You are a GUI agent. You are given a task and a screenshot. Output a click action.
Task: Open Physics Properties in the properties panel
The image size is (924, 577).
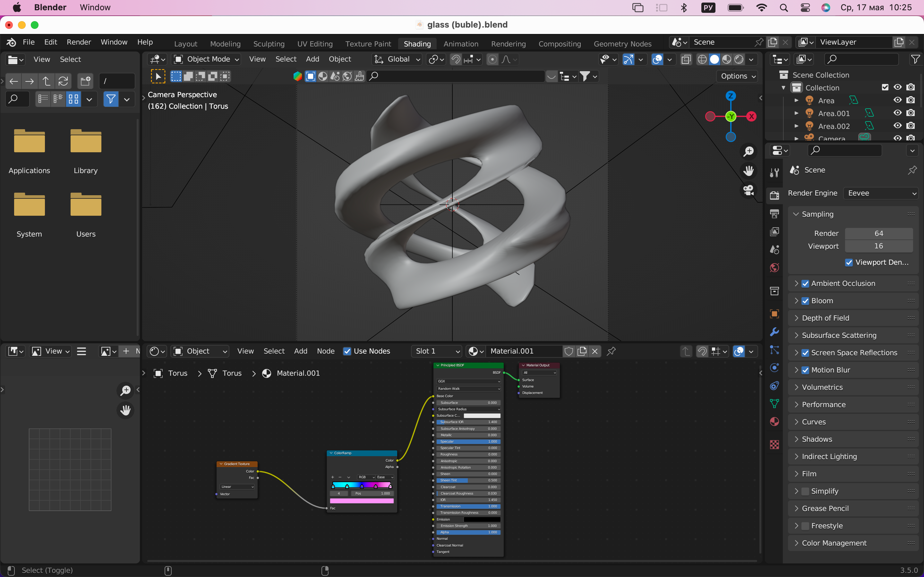pyautogui.click(x=774, y=366)
